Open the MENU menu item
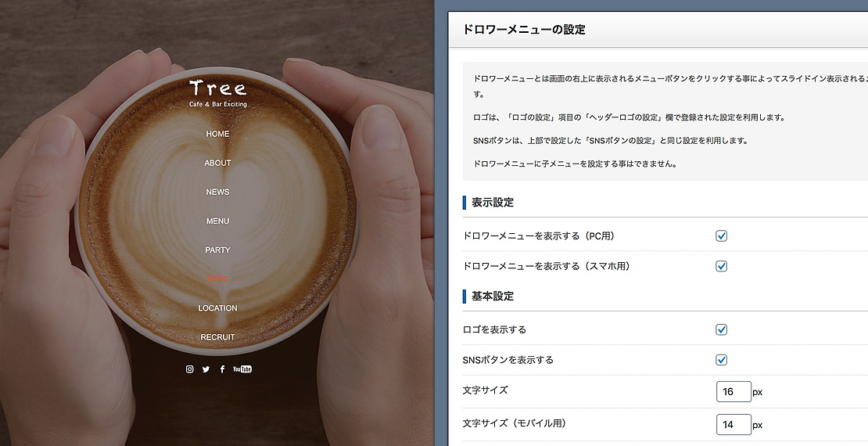 point(217,221)
